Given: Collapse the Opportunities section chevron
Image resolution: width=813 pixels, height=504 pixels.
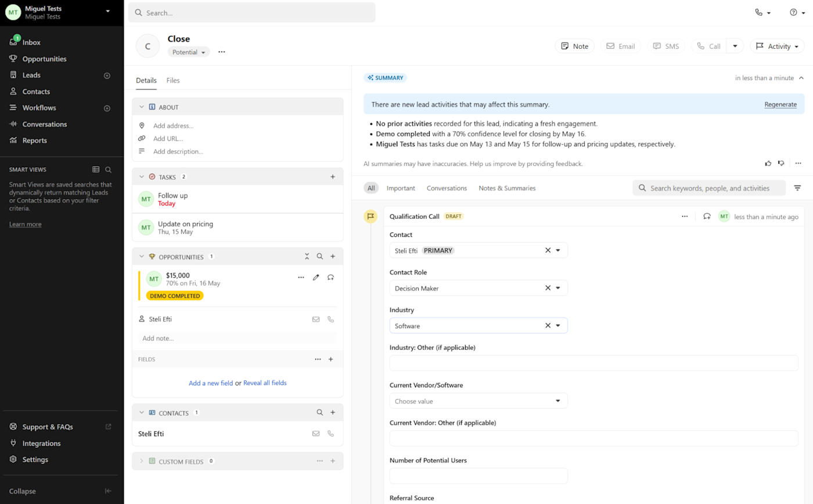Looking at the screenshot, I should coord(141,257).
